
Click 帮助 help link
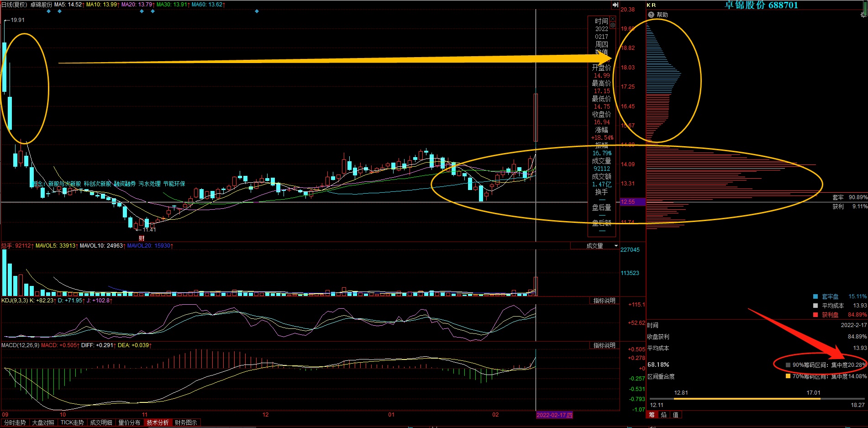(662, 15)
